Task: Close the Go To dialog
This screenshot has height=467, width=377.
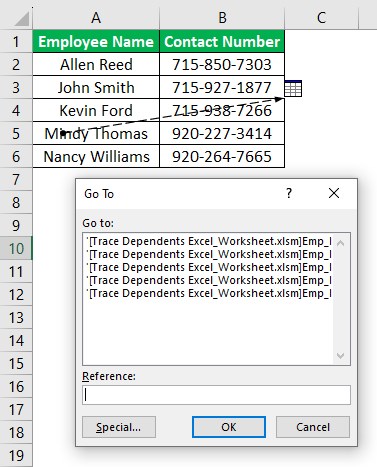Action: pyautogui.click(x=334, y=193)
